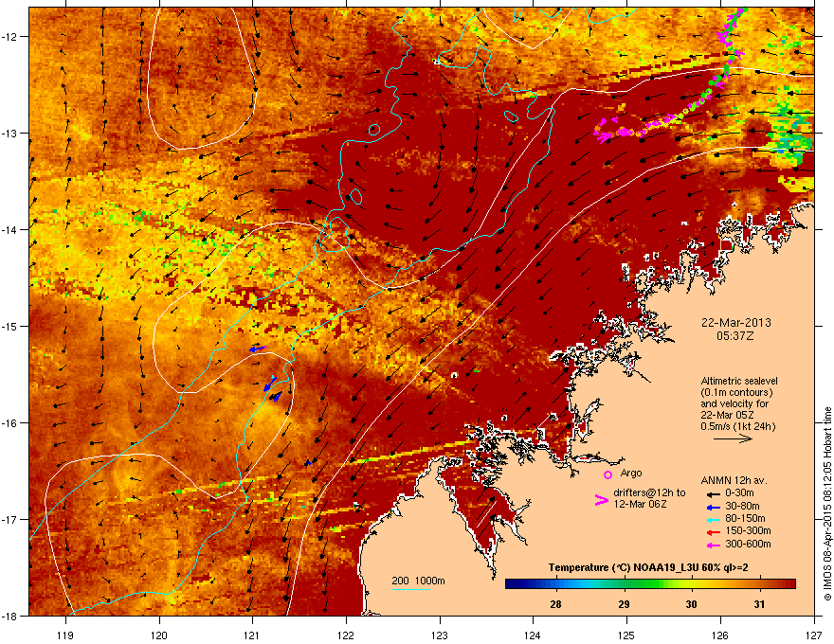Click the longitude axis label 122

pyautogui.click(x=346, y=635)
